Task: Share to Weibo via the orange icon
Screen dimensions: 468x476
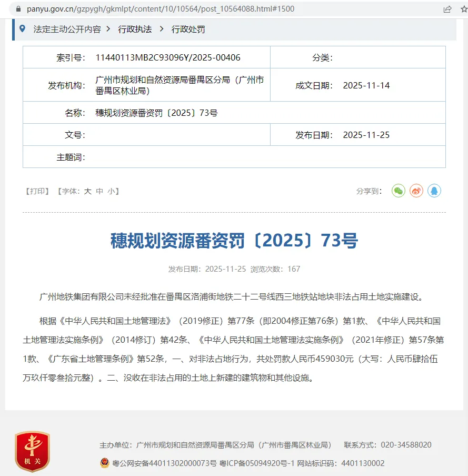Action: pos(416,191)
